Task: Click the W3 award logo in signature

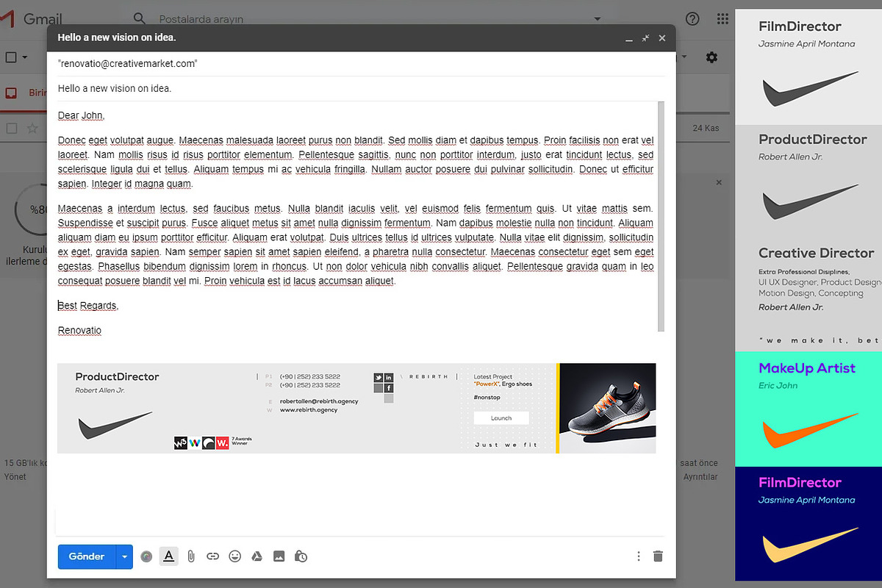Action: pyautogui.click(x=180, y=442)
